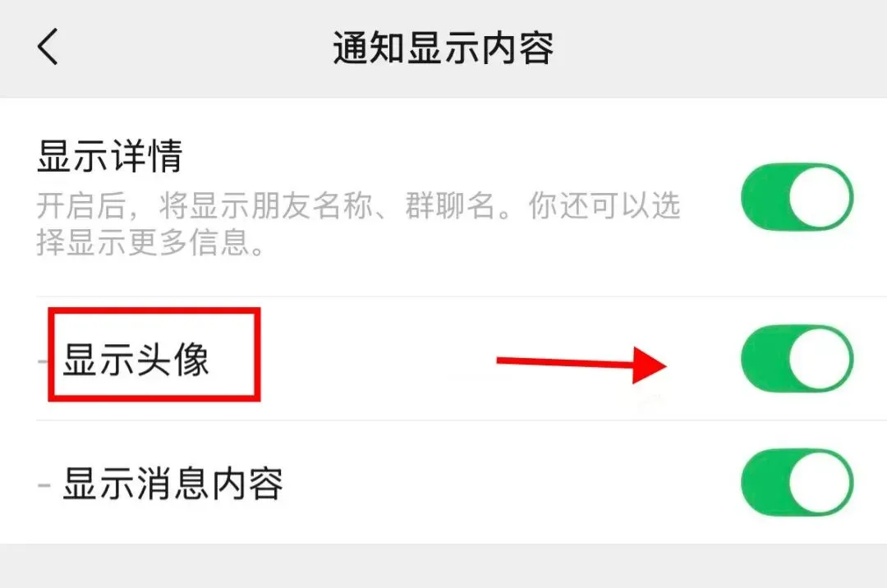887x588 pixels.
Task: Click the red highlight box border
Action: pos(154,310)
